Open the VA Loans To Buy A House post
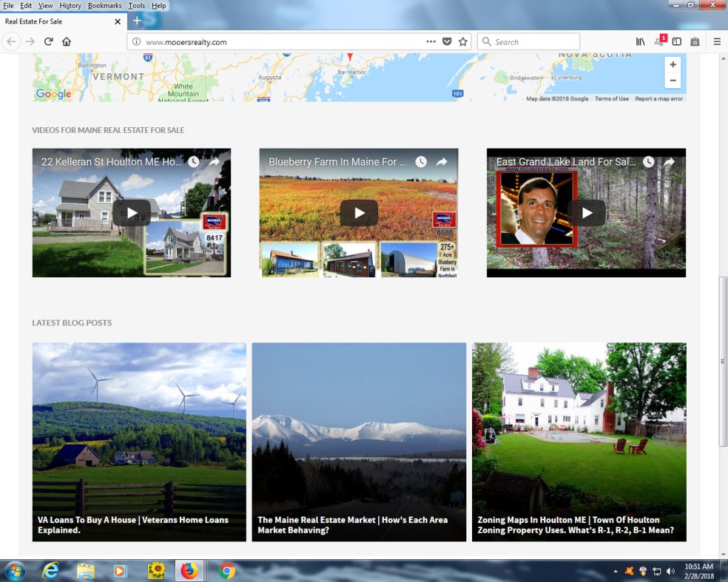This screenshot has width=728, height=582. click(x=133, y=525)
